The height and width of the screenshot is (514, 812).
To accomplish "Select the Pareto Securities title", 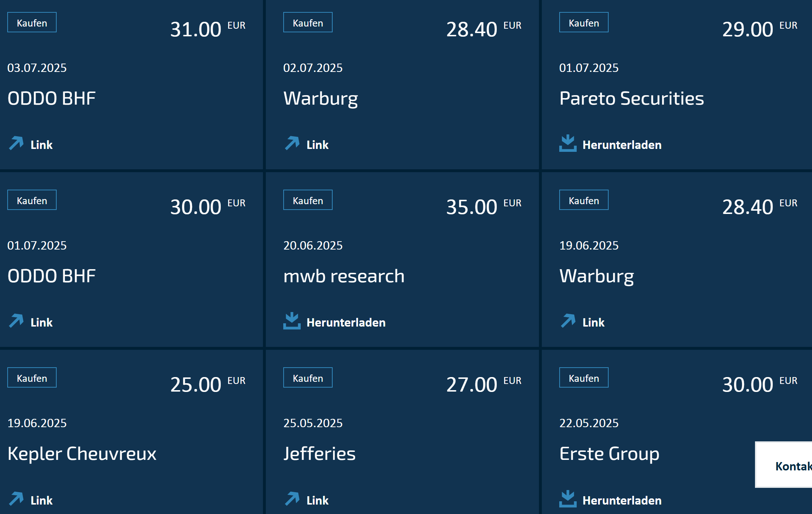I will coord(632,98).
